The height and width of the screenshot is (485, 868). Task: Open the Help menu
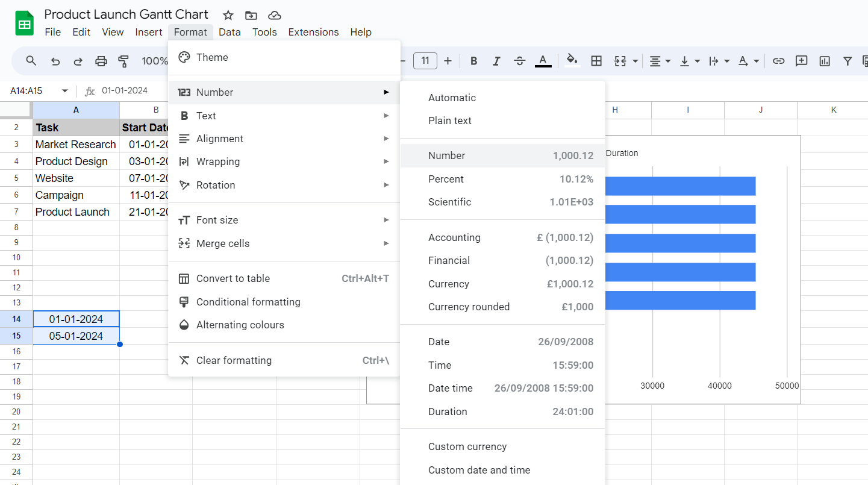pos(361,32)
